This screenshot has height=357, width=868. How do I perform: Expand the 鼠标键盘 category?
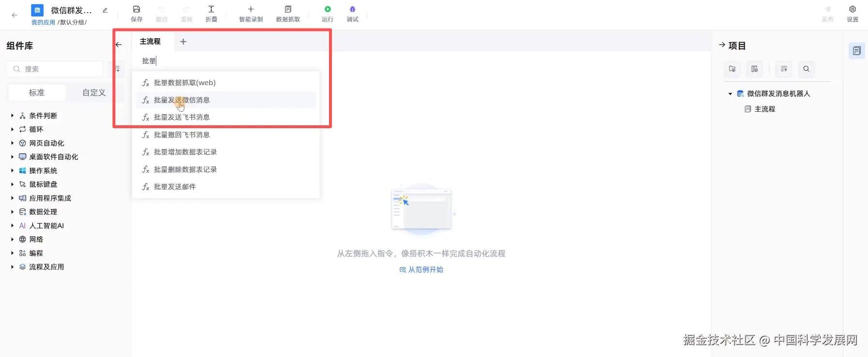[12, 184]
